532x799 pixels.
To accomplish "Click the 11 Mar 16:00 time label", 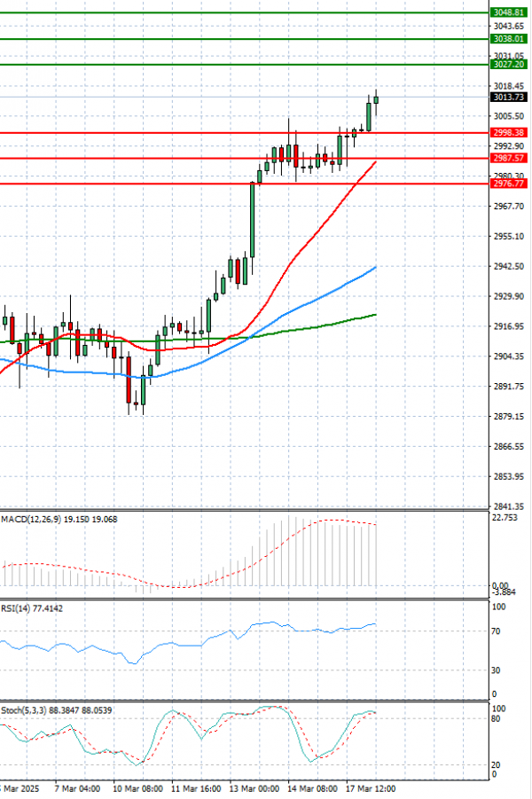I will coord(196,789).
